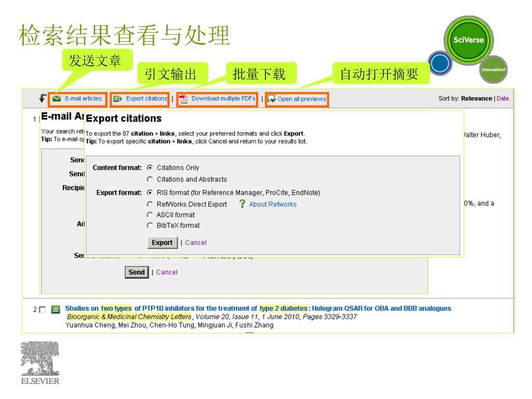Viewport: 532px width, 399px height.
Task: Click the curved selection arrow icon in toolbar
Action: (x=43, y=98)
